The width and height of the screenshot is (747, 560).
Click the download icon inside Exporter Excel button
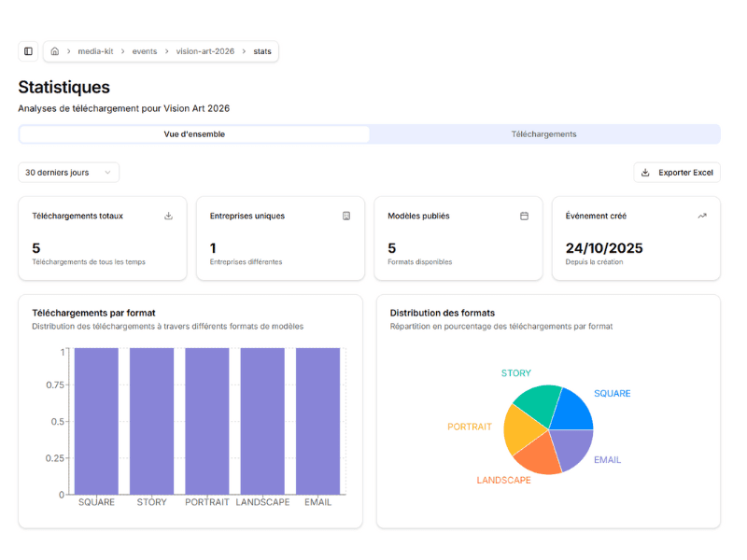pyautogui.click(x=644, y=172)
